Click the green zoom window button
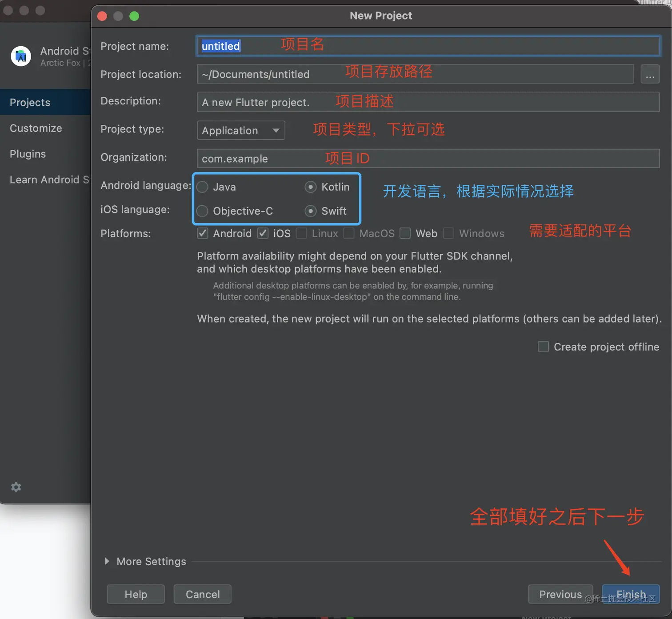 134,16
